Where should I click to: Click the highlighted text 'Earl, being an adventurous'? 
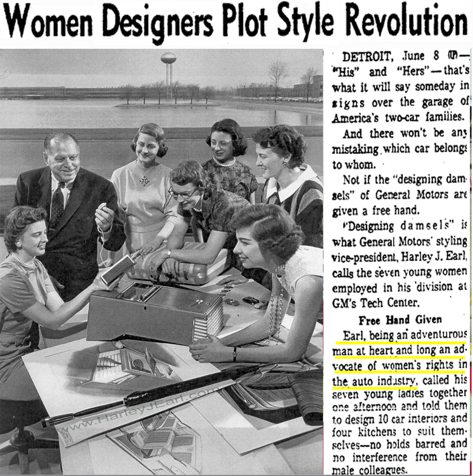pos(405,335)
